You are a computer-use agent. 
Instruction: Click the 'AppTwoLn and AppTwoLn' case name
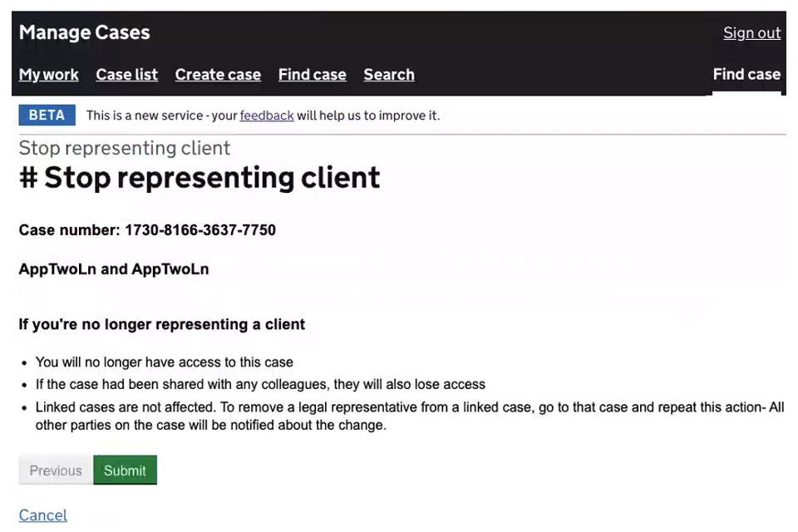click(114, 269)
